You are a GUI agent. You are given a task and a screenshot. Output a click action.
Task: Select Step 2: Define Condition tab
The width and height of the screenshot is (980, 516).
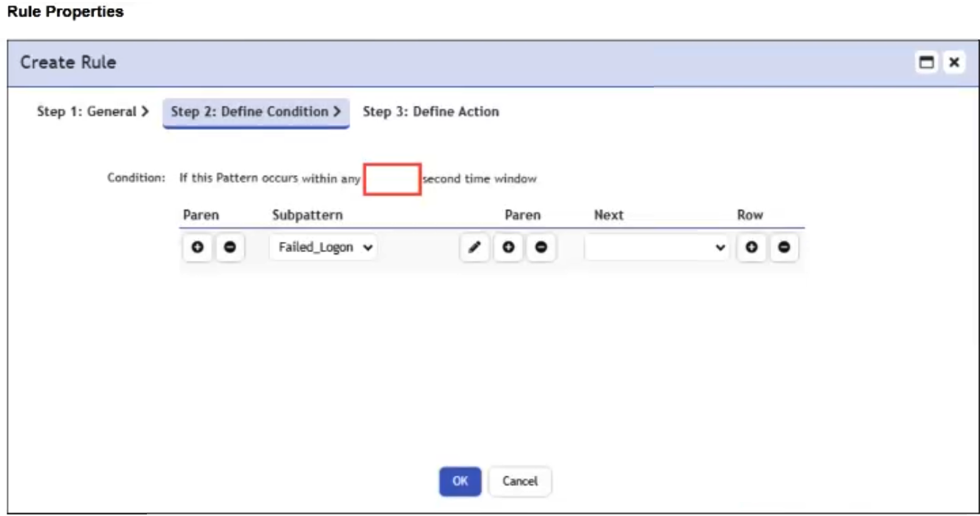256,112
